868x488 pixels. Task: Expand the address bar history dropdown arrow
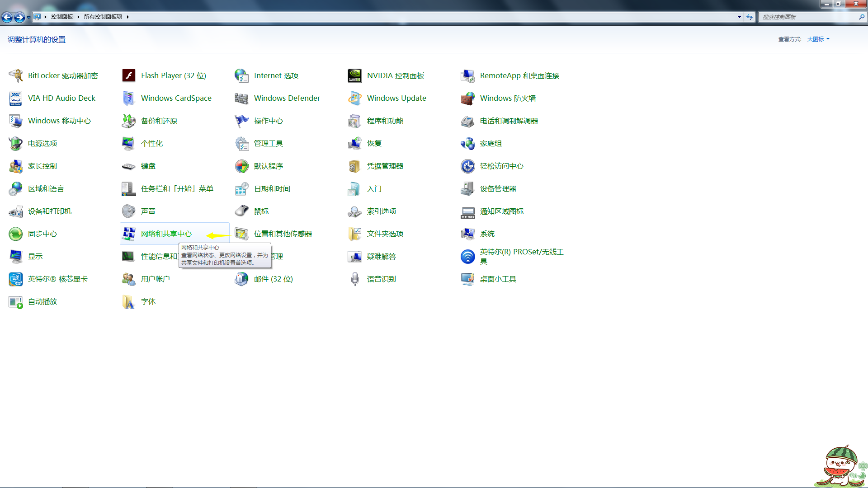739,17
